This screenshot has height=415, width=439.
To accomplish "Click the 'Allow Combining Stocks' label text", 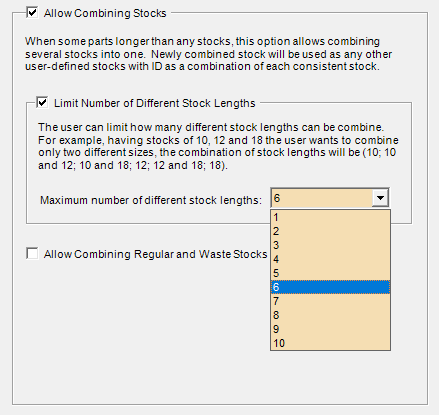I will coord(105,13).
